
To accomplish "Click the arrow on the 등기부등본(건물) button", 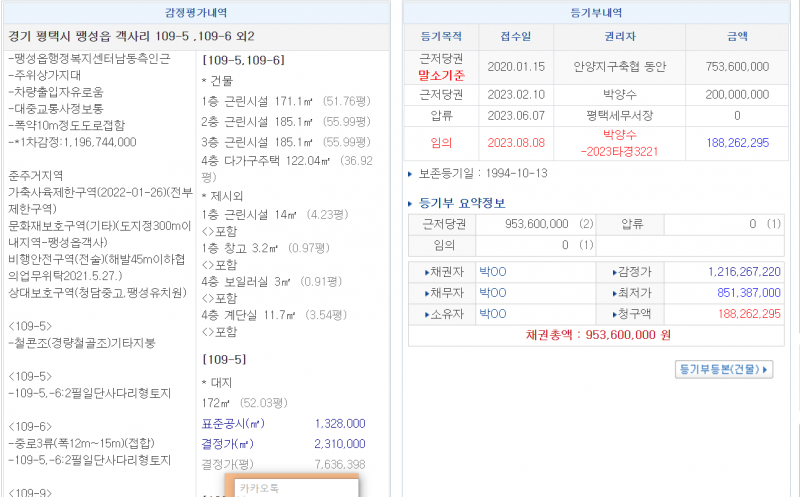I will point(766,369).
